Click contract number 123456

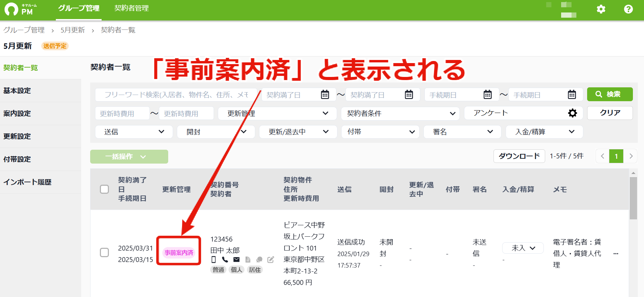point(222,239)
